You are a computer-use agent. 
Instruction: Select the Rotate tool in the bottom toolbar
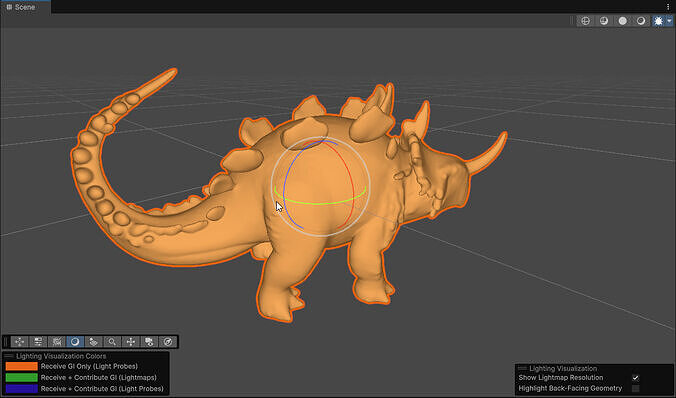click(75, 342)
